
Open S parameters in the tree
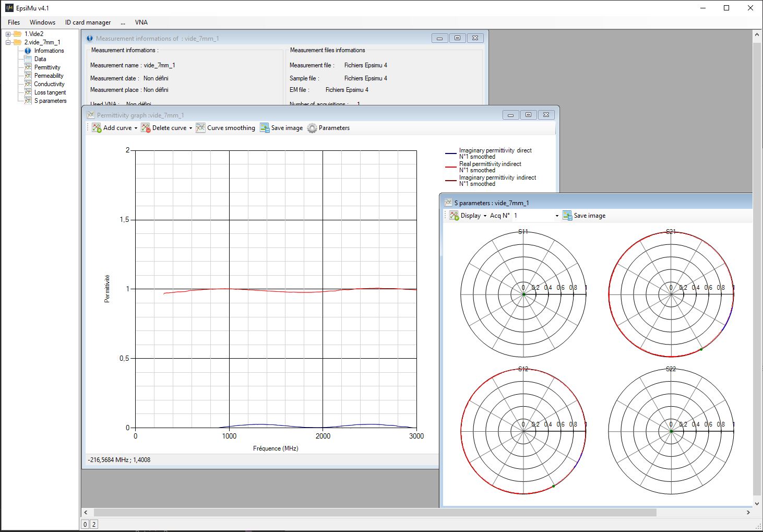[x=50, y=101]
